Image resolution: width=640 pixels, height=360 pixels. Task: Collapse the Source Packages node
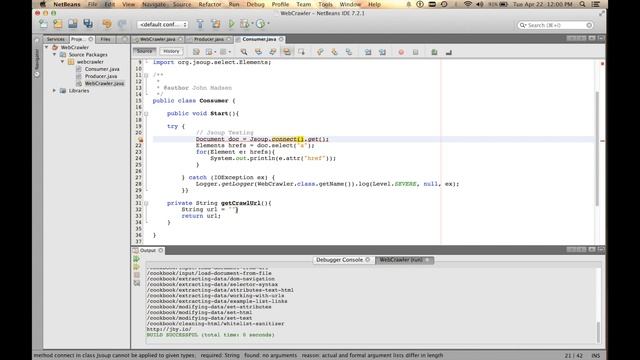(x=54, y=54)
